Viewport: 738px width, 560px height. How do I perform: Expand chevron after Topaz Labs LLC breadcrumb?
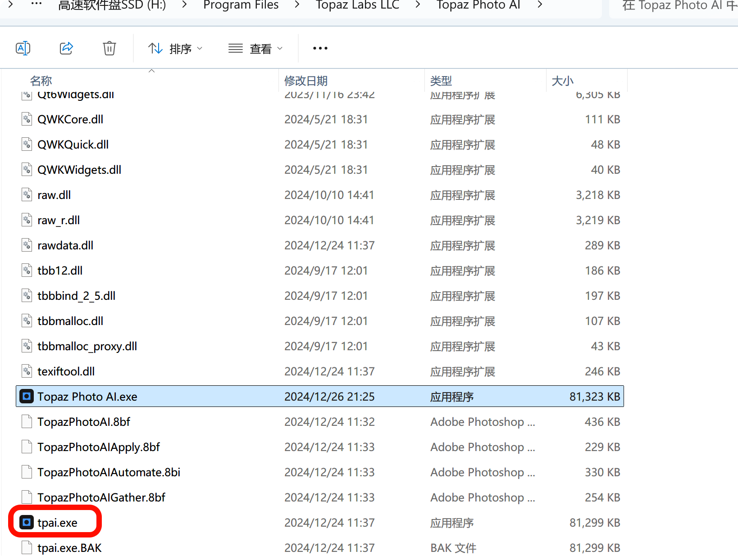pos(418,5)
